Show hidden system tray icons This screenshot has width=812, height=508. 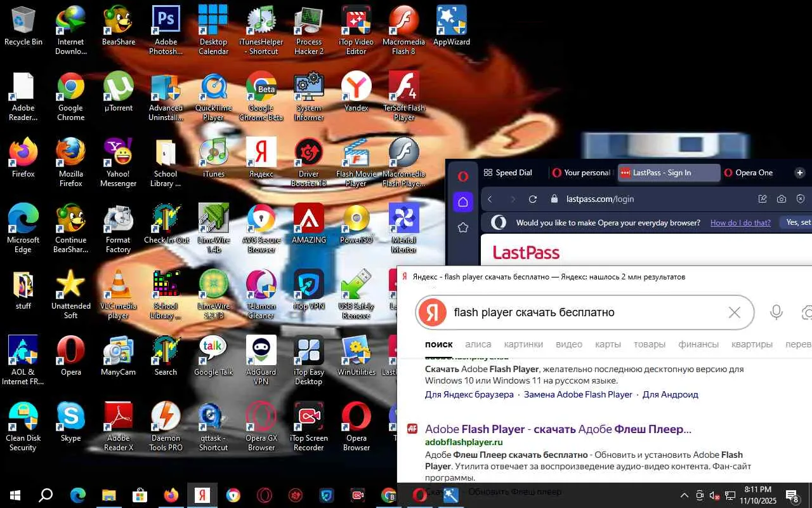tap(684, 495)
